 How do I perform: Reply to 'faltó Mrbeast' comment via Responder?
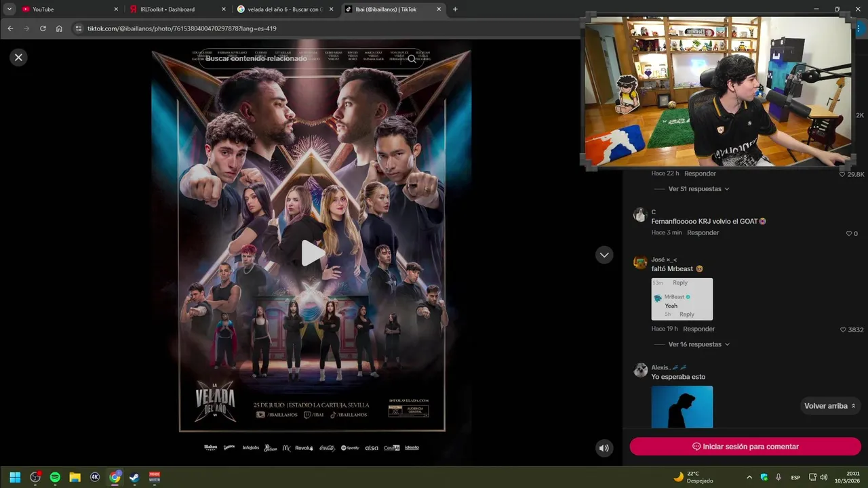click(698, 329)
